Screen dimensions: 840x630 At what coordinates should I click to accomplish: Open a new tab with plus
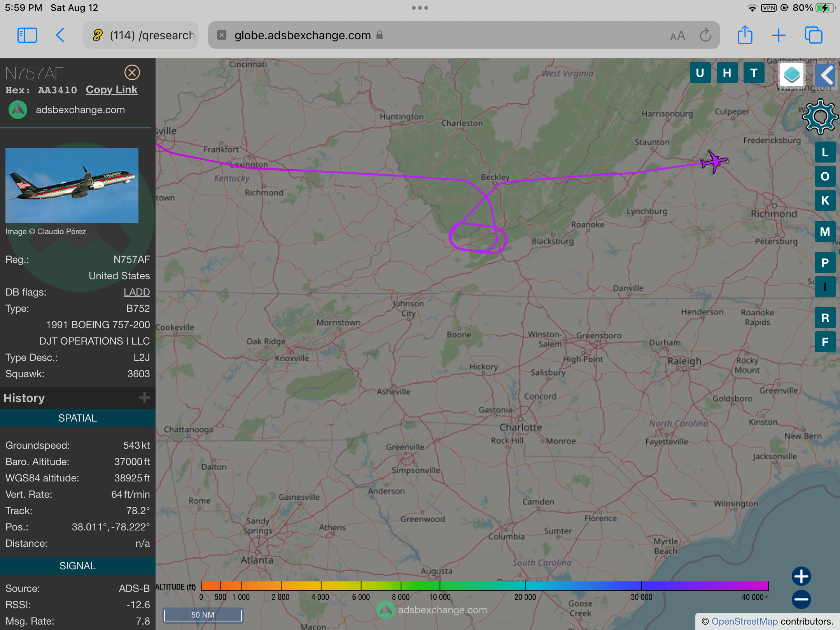[779, 35]
